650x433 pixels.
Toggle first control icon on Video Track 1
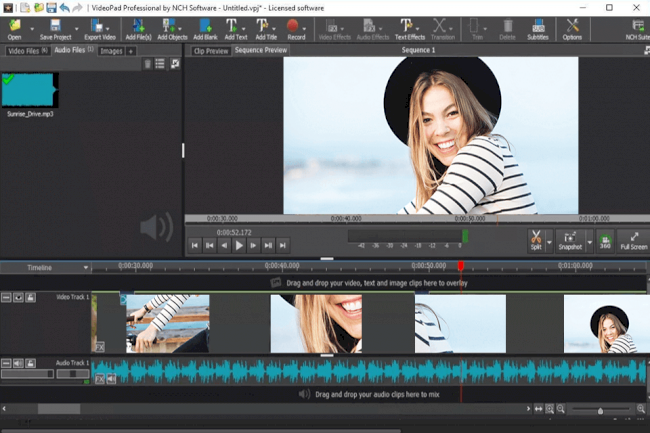(x=7, y=297)
